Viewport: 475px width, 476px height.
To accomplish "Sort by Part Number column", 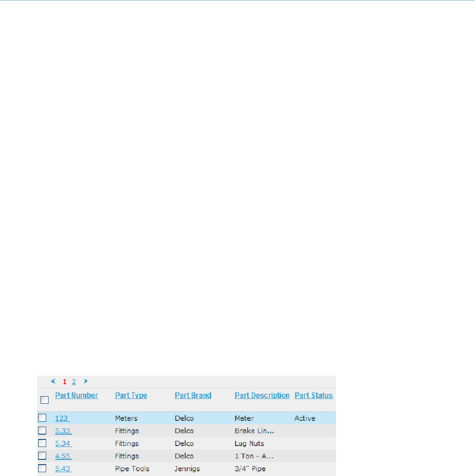I will (77, 395).
